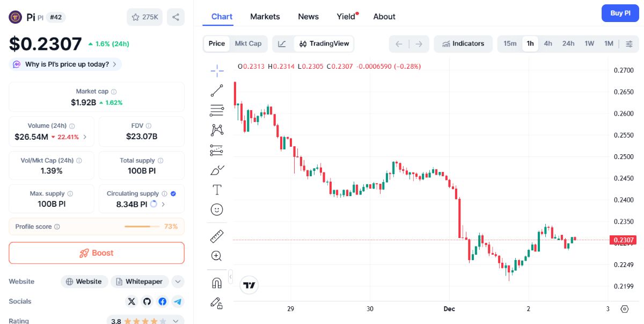Expand the Rating details chevron

click(175, 321)
